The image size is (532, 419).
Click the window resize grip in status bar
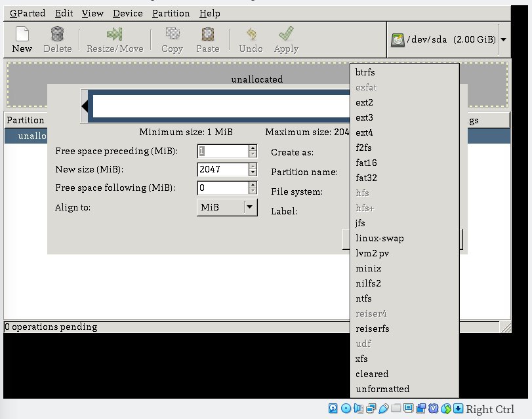click(506, 327)
